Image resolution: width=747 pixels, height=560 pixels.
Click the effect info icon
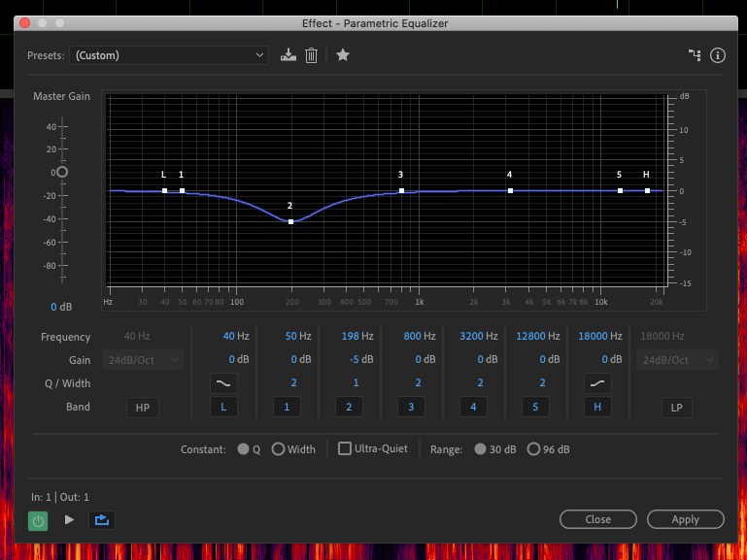pos(718,55)
